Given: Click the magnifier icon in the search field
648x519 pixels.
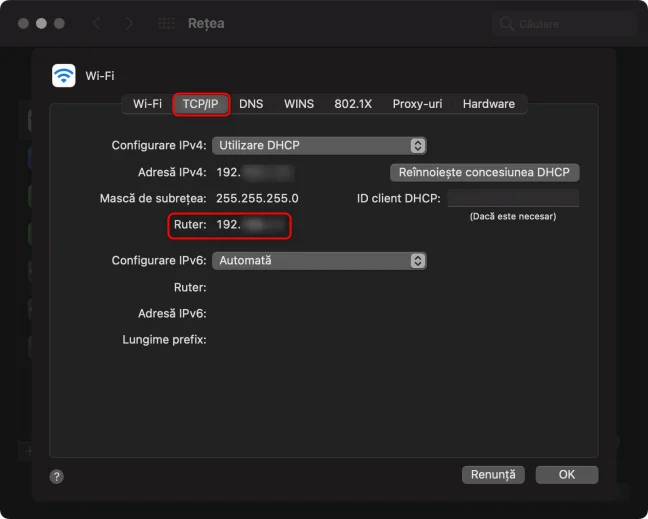Looking at the screenshot, I should pos(506,24).
